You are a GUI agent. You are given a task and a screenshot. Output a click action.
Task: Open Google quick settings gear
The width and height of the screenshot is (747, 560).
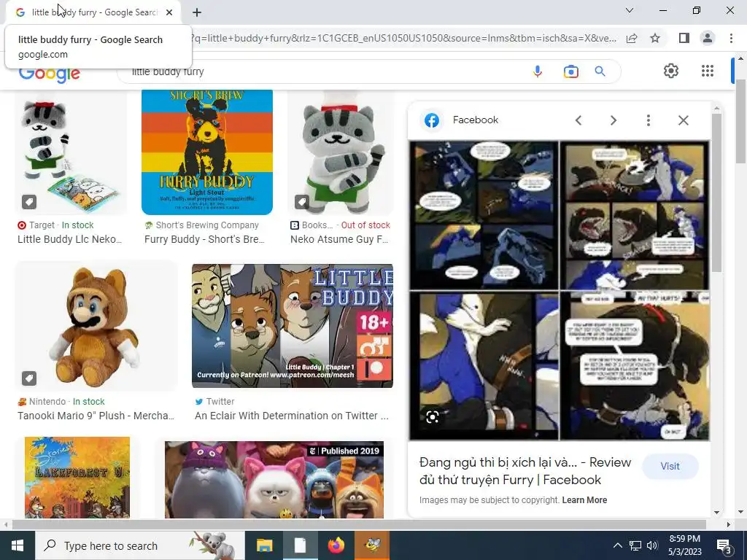pyautogui.click(x=671, y=71)
